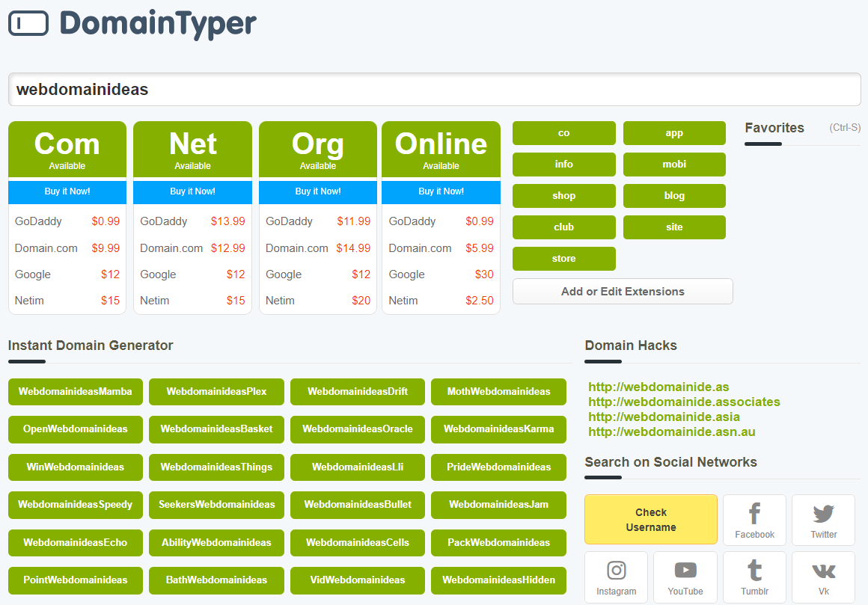This screenshot has height=605, width=868.
Task: Click Netim $15 under Net
Action: (192, 301)
